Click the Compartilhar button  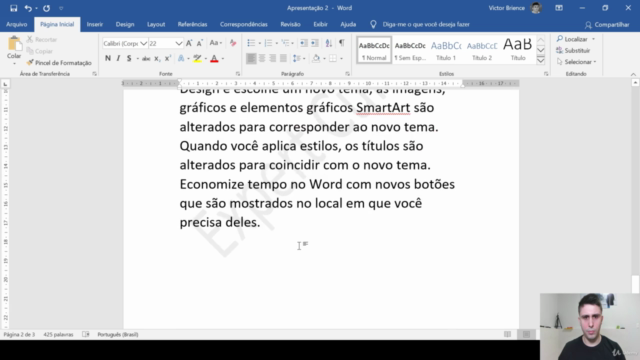[x=607, y=25]
